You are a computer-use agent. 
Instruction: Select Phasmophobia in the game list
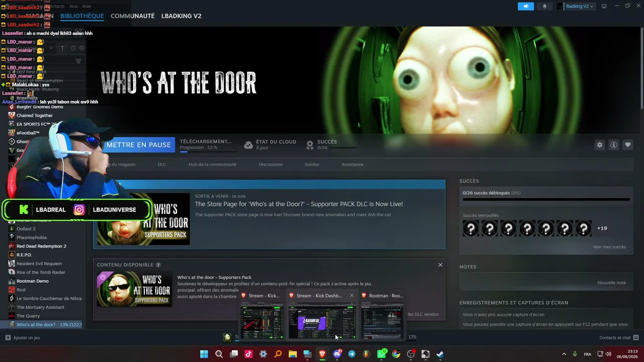pyautogui.click(x=32, y=237)
